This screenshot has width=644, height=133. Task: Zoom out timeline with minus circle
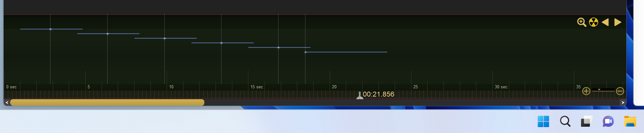coord(620,91)
